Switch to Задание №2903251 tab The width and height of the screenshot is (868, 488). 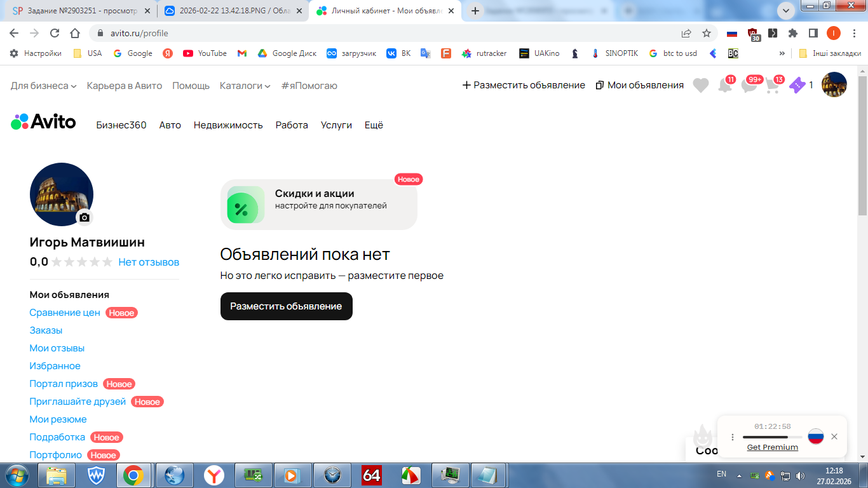pyautogui.click(x=81, y=11)
